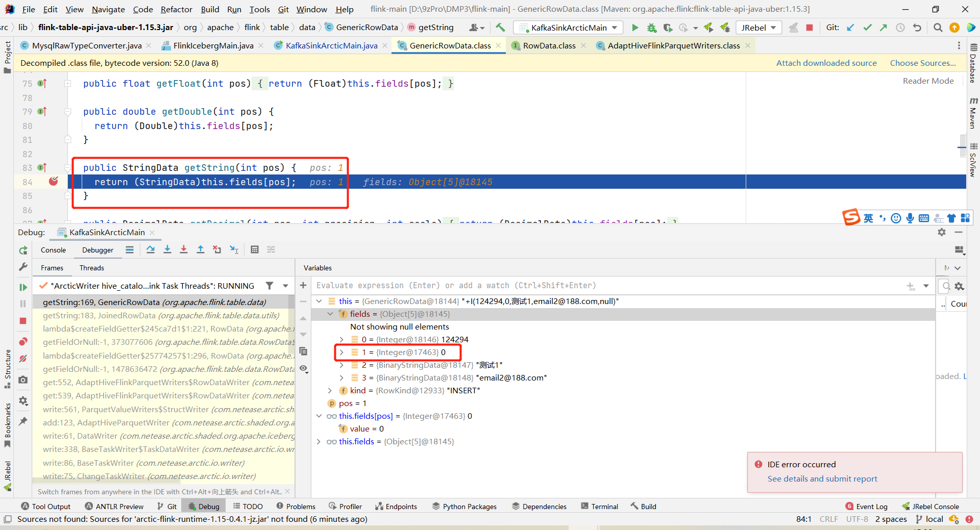Open the thread selector dropdown arrow
This screenshot has width=980, height=530.
(x=285, y=286)
